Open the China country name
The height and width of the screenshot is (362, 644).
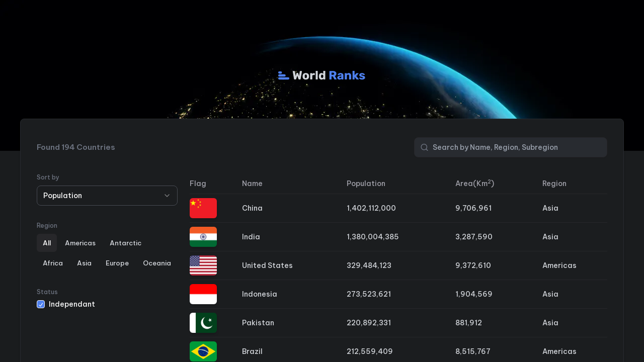(x=252, y=208)
